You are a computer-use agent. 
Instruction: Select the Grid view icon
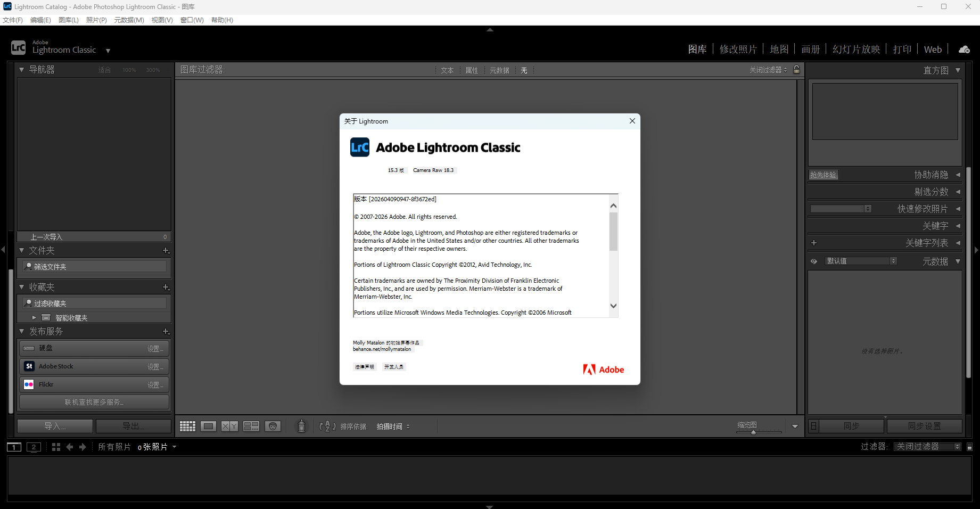[187, 426]
